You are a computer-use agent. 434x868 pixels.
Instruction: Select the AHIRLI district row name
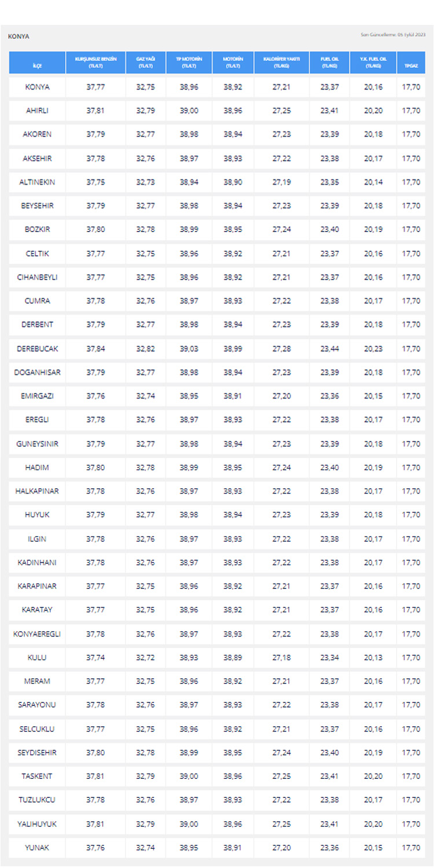(x=37, y=111)
